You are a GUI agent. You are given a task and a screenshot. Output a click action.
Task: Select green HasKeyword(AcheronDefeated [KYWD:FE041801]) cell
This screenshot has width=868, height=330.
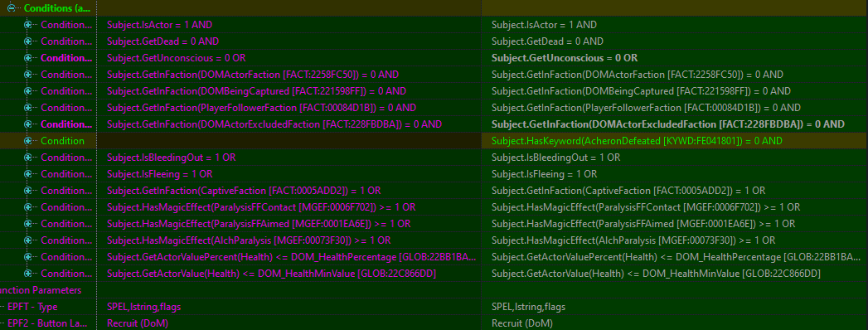point(637,141)
